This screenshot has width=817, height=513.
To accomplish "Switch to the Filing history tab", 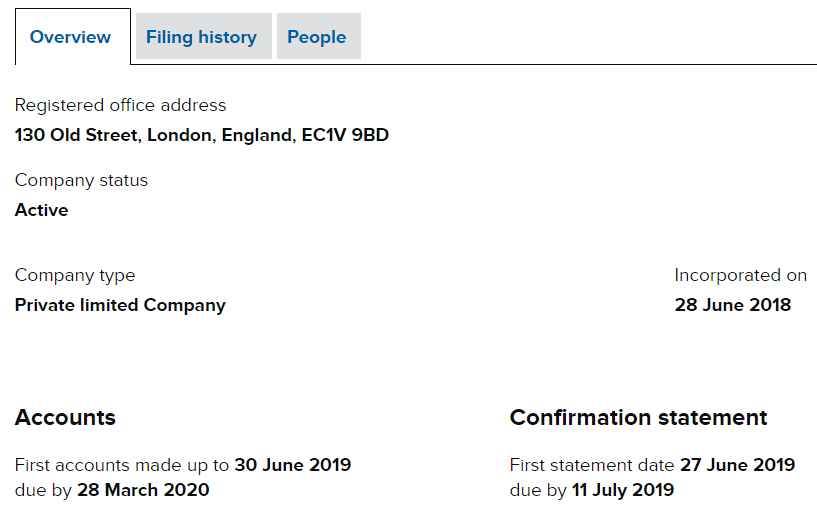I will pyautogui.click(x=201, y=37).
